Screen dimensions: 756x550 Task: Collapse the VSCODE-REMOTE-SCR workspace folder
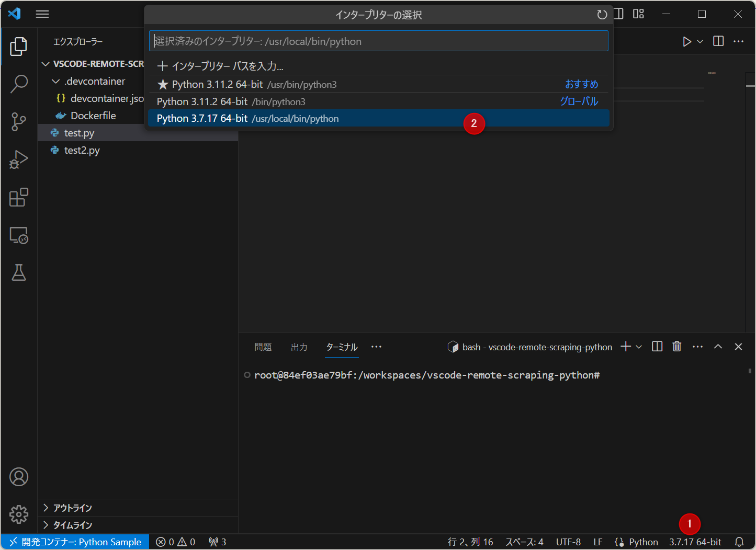[93, 64]
